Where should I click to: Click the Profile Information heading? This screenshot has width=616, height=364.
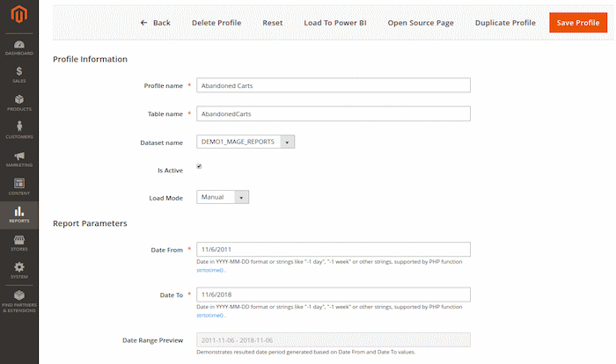[90, 59]
